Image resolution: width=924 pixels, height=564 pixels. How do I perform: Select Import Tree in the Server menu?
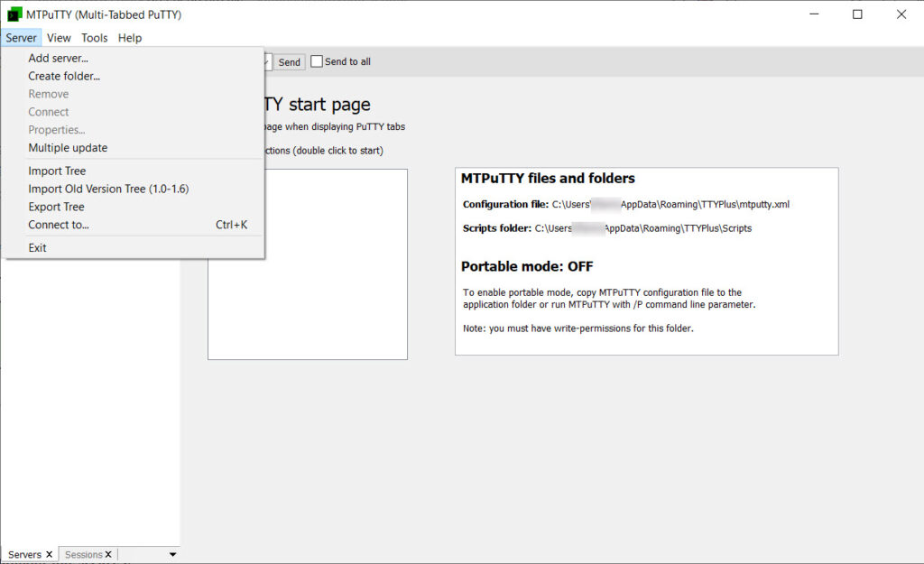[134, 171]
